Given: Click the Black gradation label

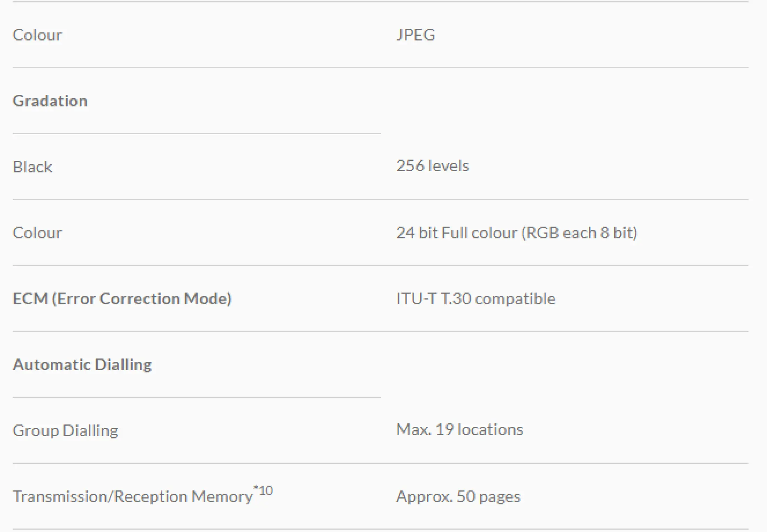Looking at the screenshot, I should pyautogui.click(x=32, y=167).
